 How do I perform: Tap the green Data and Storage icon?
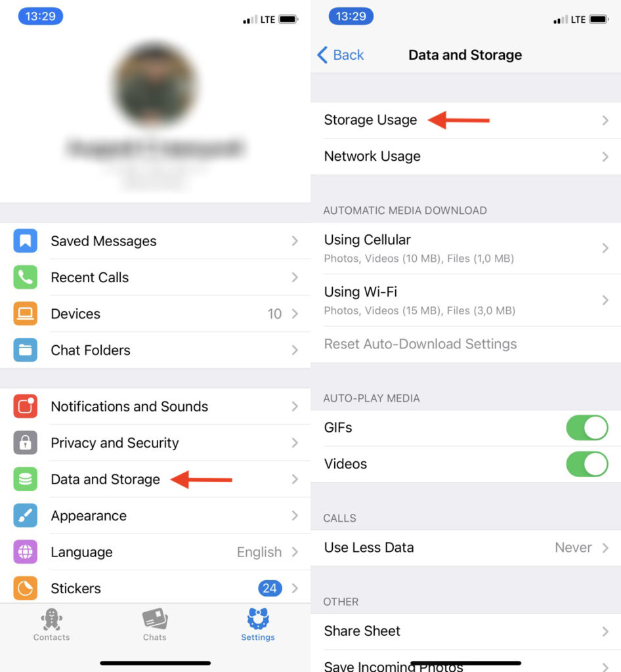coord(26,479)
